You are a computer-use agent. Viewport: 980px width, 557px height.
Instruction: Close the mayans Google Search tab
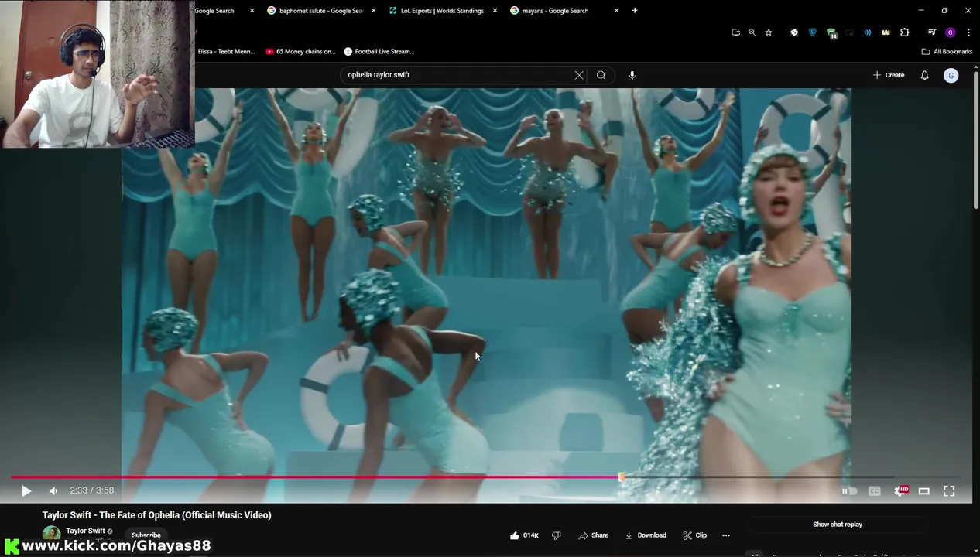616,11
